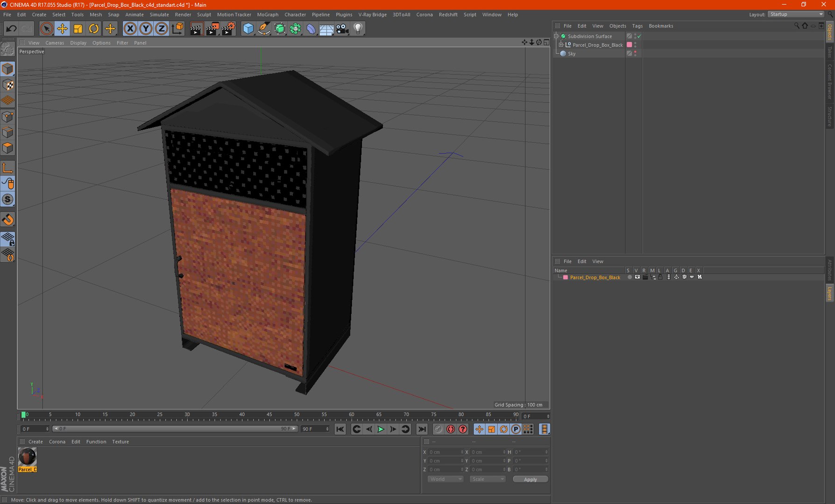Select the Live Selection tool

pos(46,29)
